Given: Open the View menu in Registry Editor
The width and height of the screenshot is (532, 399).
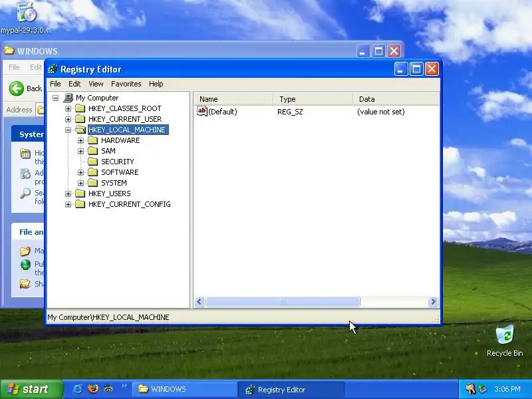Looking at the screenshot, I should (x=96, y=84).
